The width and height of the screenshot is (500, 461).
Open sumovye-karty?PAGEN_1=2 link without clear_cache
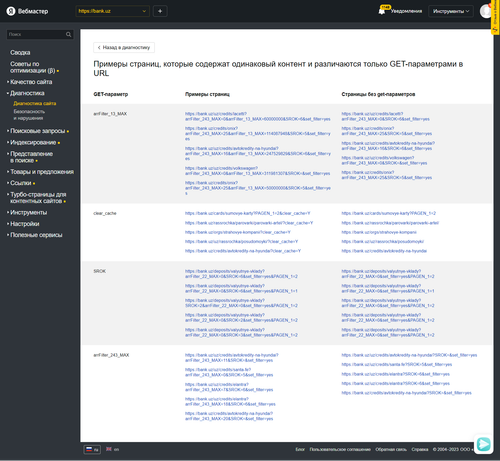(388, 213)
